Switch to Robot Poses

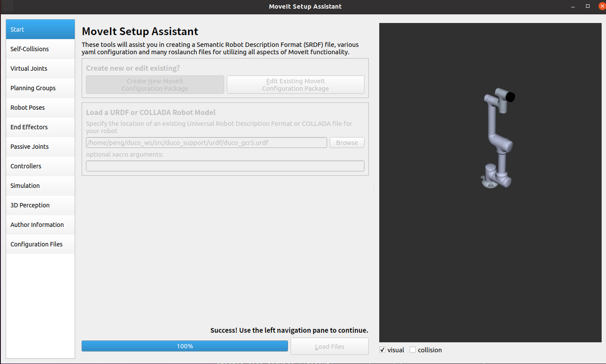40,108
